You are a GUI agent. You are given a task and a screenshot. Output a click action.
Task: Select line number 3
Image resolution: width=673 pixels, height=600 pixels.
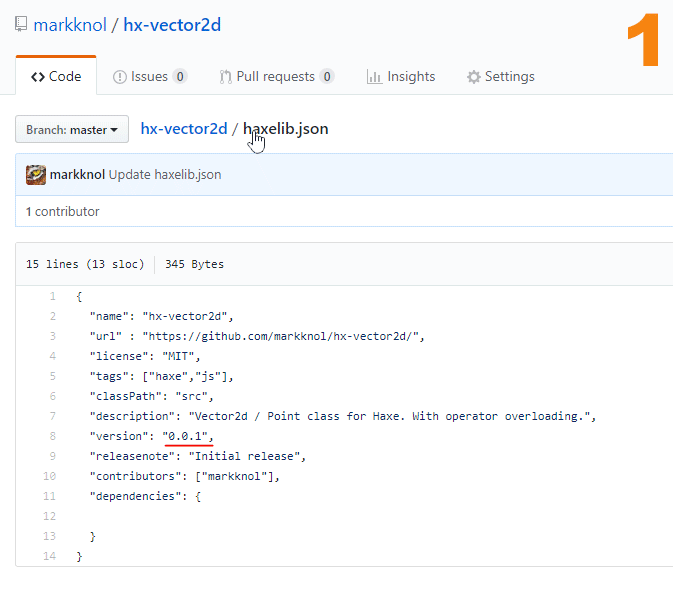click(x=52, y=336)
